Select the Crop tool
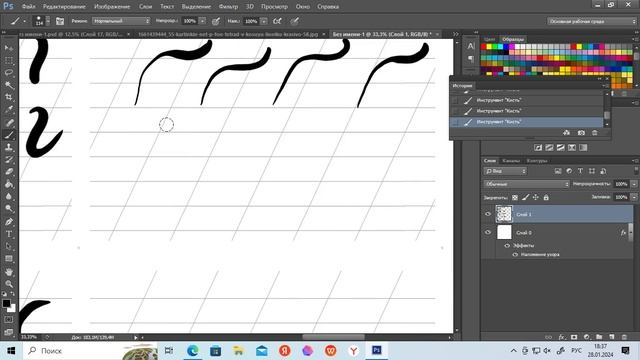The width and height of the screenshot is (640, 360). coord(9,97)
